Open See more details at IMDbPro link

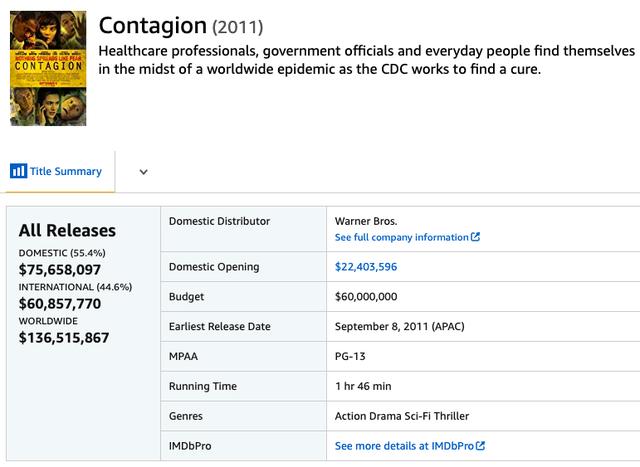tap(404, 446)
